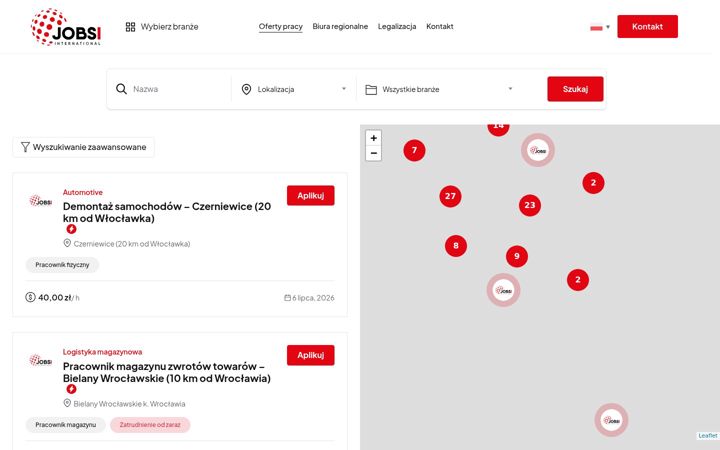Go to Oferty pracy page
Viewport: 720px width, 450px height.
(281, 26)
